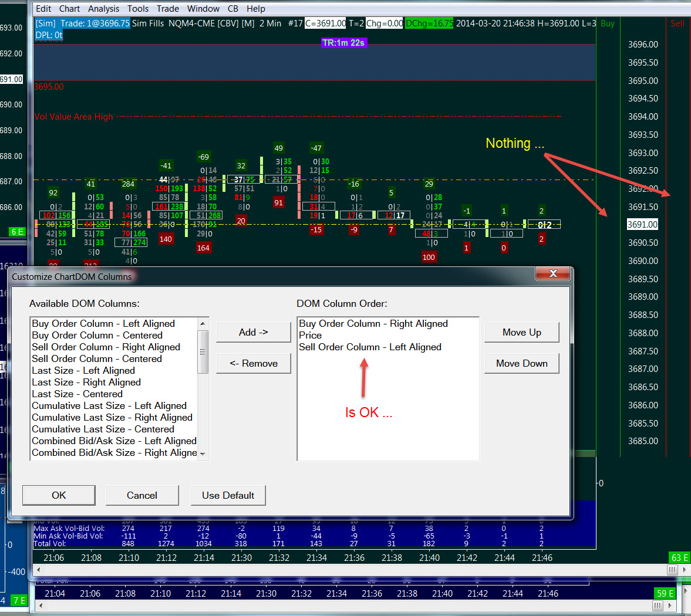Open the Help menu
This screenshot has height=616, width=691.
coord(255,8)
